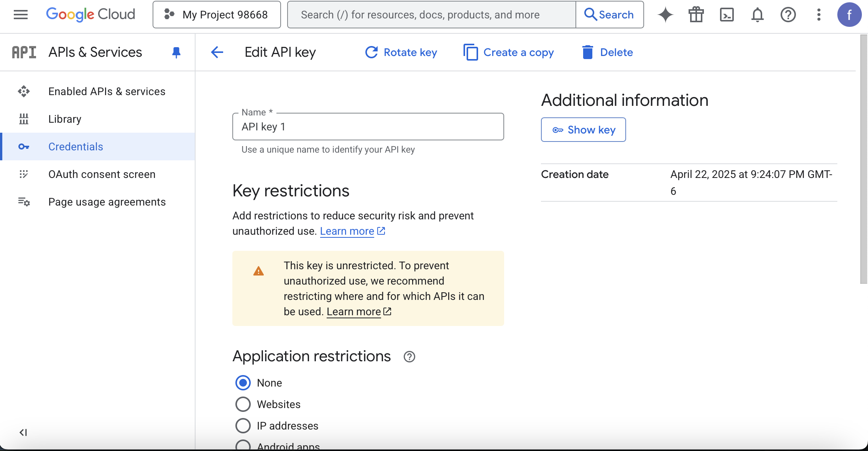Click Rotate key action

401,52
